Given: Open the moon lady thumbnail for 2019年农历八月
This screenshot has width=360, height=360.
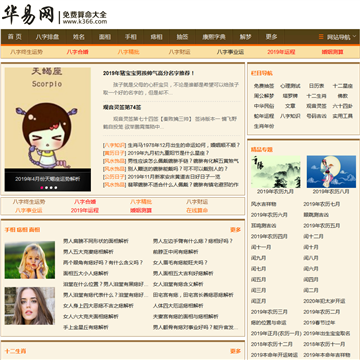Looking at the screenshot, I should click(331, 172).
